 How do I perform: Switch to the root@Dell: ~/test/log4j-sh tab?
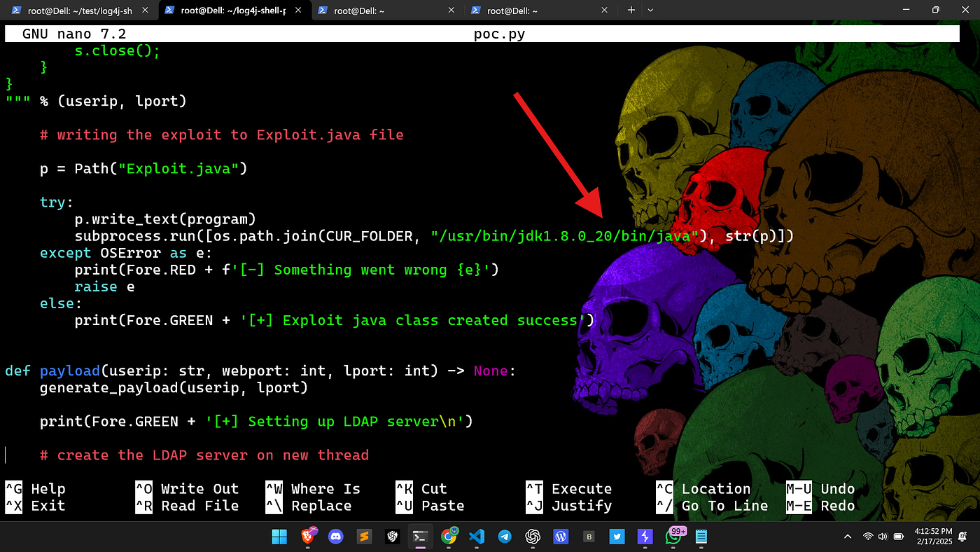(79, 11)
